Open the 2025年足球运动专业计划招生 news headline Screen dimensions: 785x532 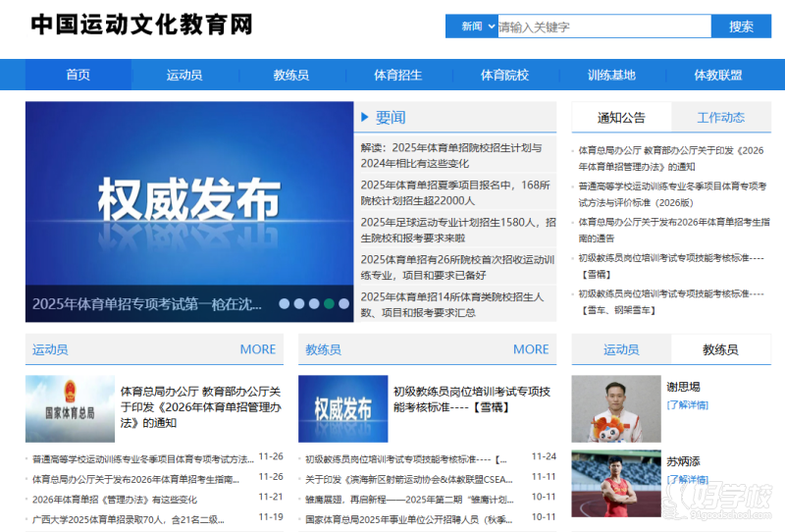pyautogui.click(x=457, y=230)
